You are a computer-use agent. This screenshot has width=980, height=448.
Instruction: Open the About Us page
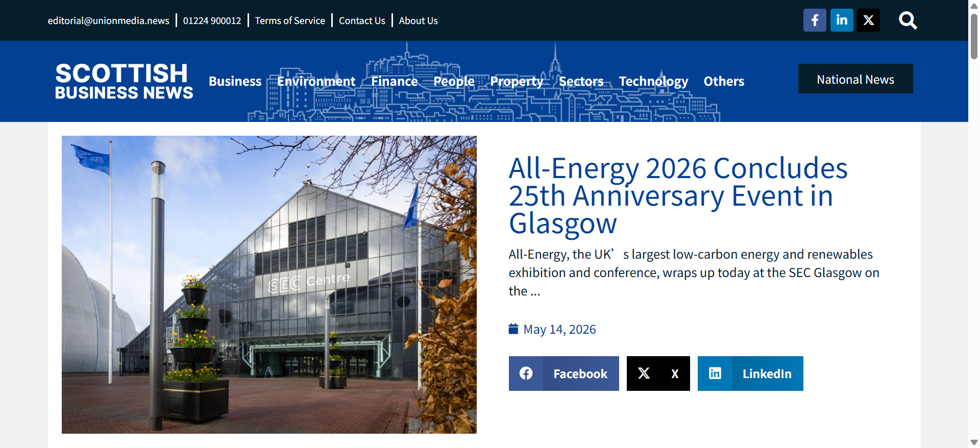click(419, 20)
